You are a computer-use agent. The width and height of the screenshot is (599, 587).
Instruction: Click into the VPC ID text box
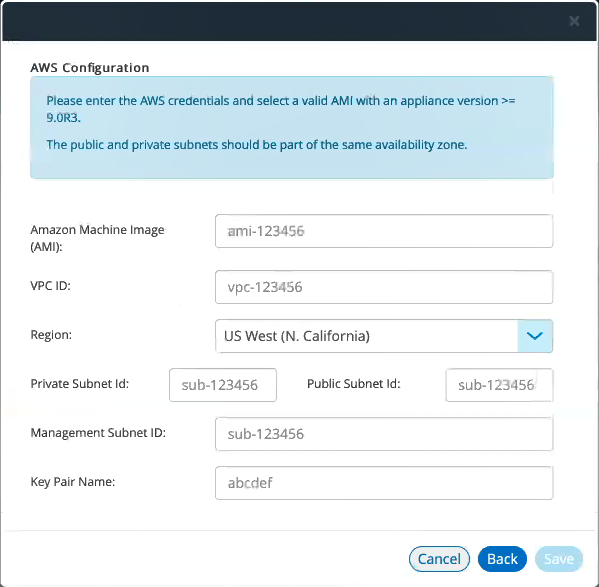coord(384,287)
